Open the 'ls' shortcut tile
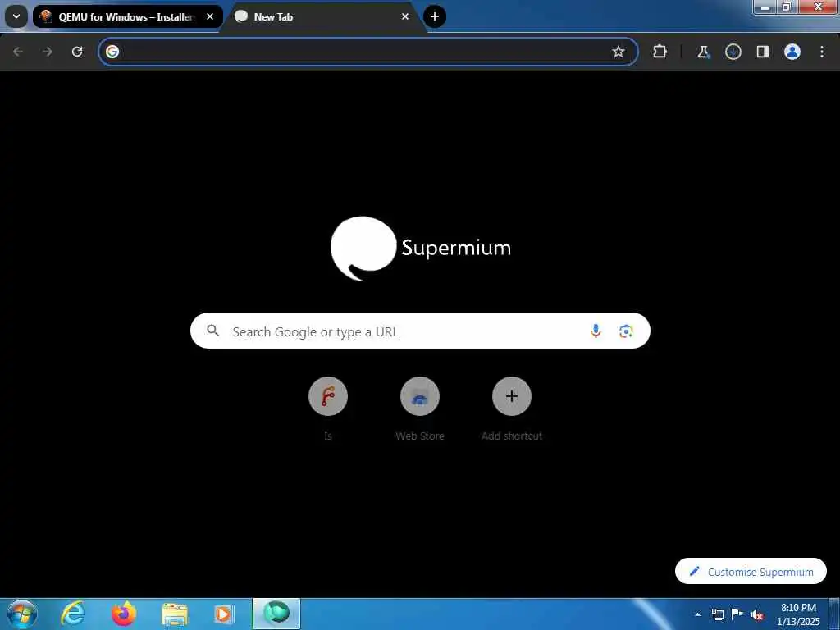 [x=328, y=409]
